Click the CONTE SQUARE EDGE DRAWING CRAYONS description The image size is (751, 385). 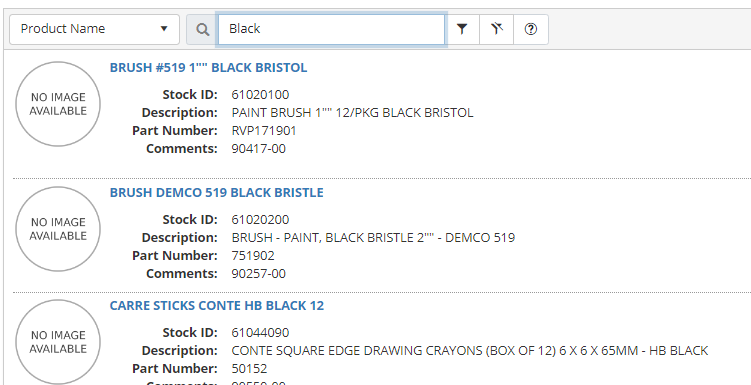(469, 351)
